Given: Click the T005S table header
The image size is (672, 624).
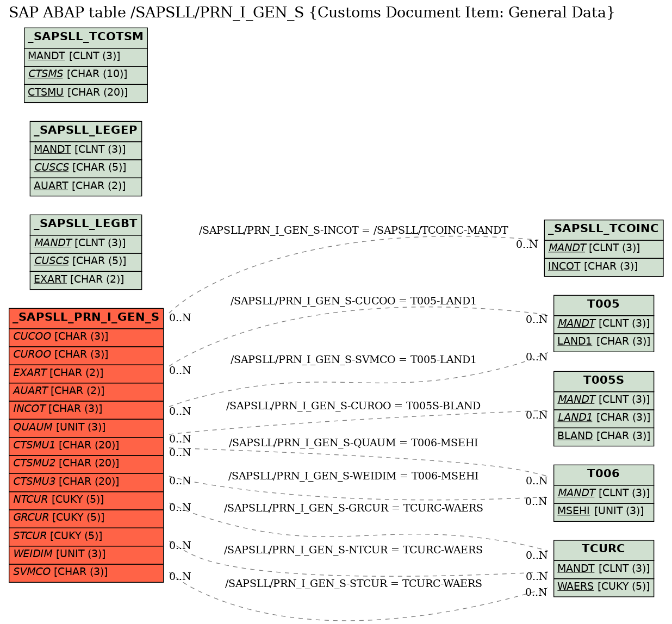Looking at the screenshot, I should (x=603, y=382).
